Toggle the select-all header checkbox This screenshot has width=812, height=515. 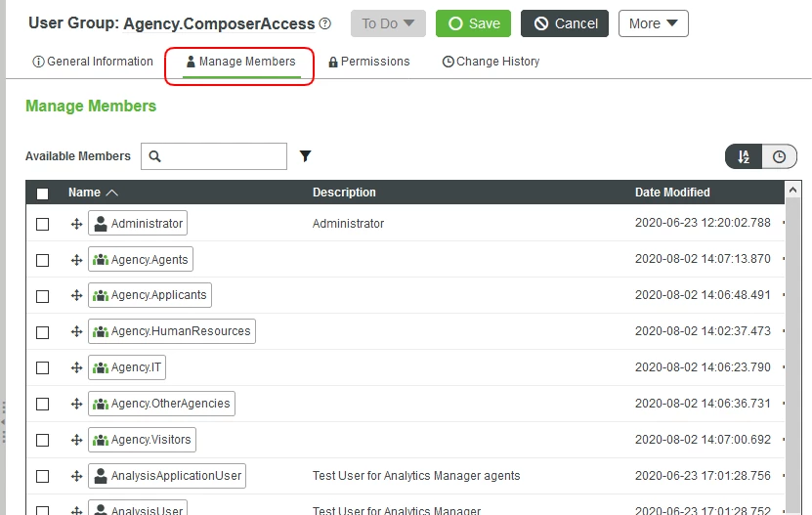[x=42, y=193]
